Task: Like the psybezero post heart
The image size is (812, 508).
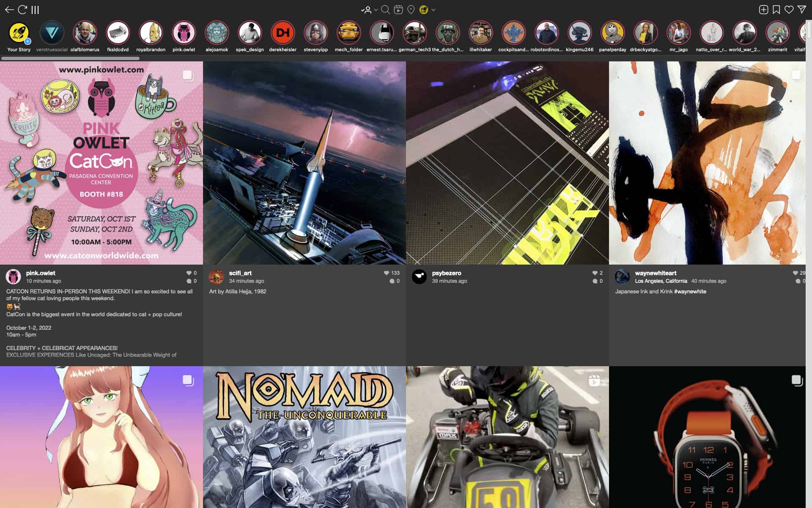Action: (595, 273)
